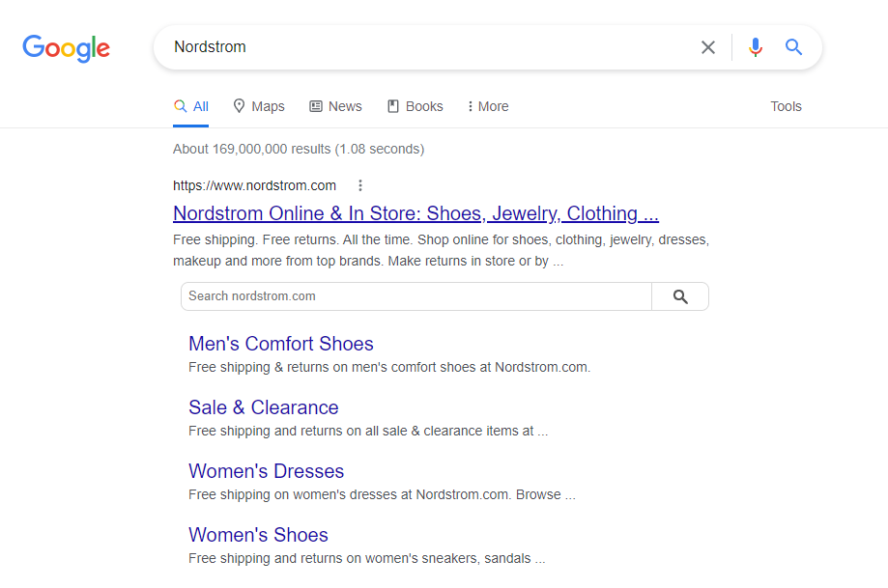
Task: Submit the nordstrom.com site search magnifier button
Action: 680,296
